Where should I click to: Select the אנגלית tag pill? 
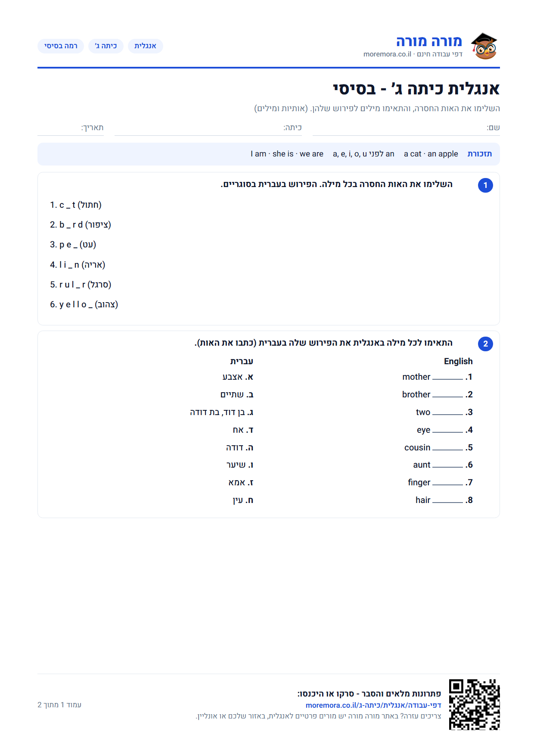point(145,46)
